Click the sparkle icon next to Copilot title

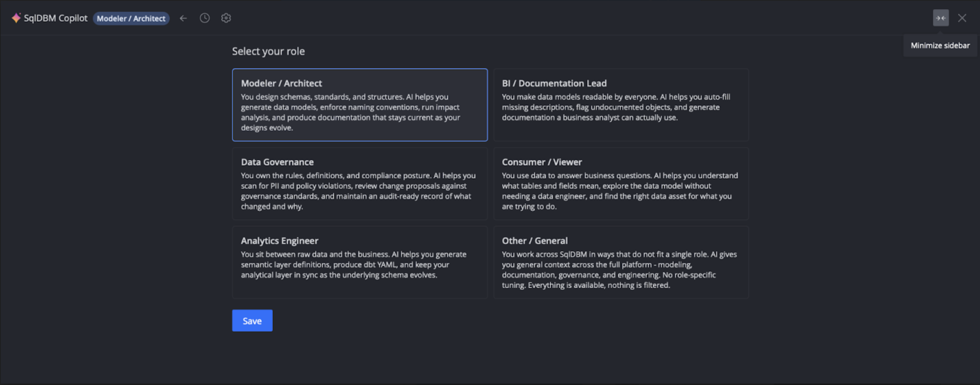click(16, 17)
